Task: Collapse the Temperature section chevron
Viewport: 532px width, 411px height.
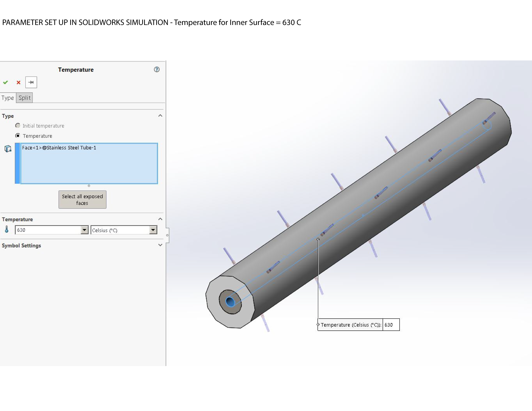Action: tap(160, 219)
